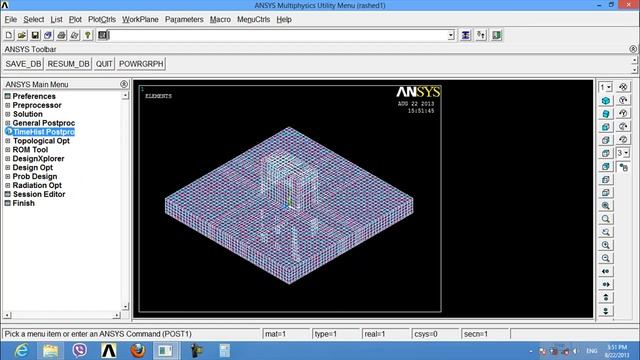Open the Parameters menu
Image resolution: width=640 pixels, height=360 pixels.
(184, 20)
